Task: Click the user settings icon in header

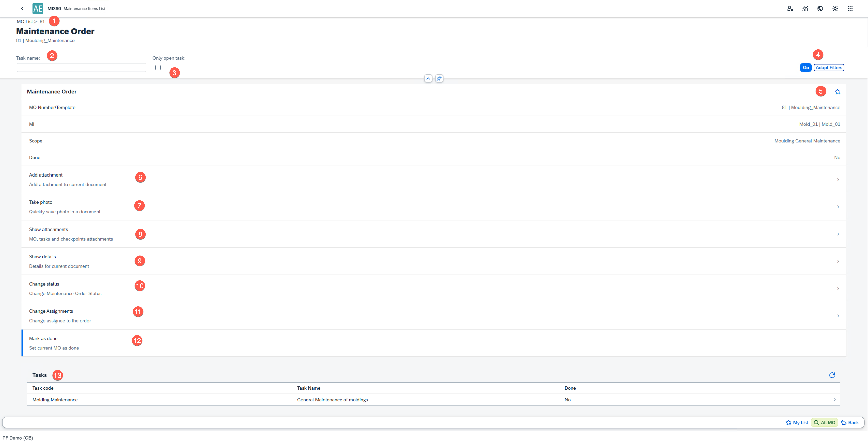Action: [x=790, y=9]
